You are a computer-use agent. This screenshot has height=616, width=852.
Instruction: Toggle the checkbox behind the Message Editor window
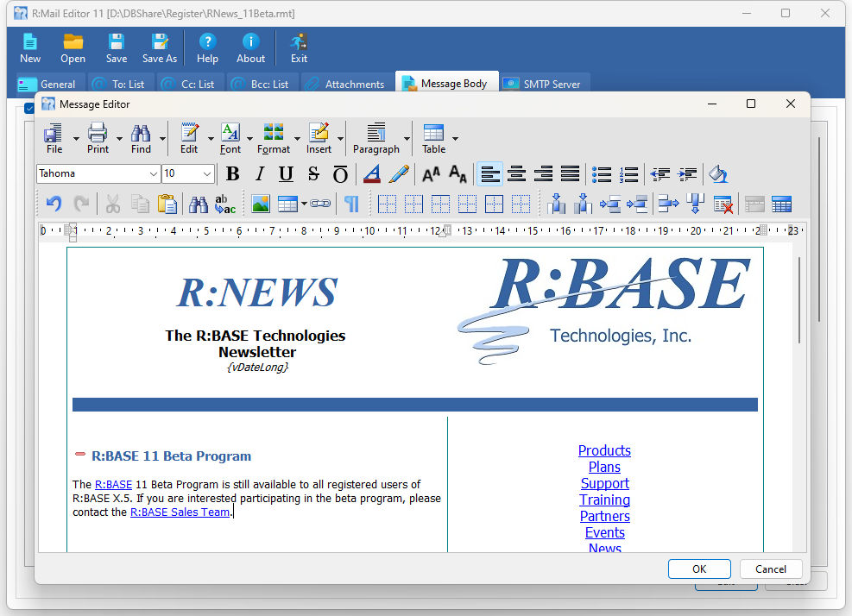(29, 108)
